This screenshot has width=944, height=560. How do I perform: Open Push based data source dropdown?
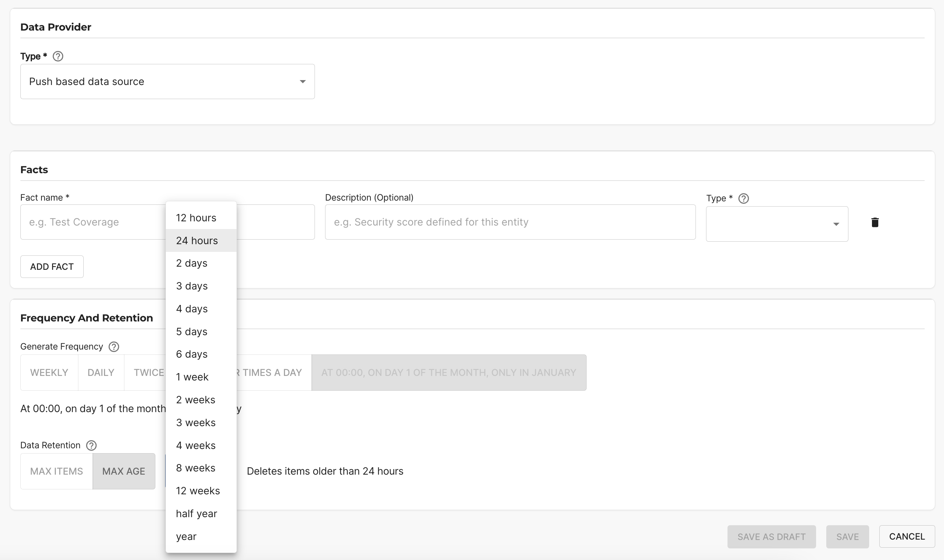[167, 82]
